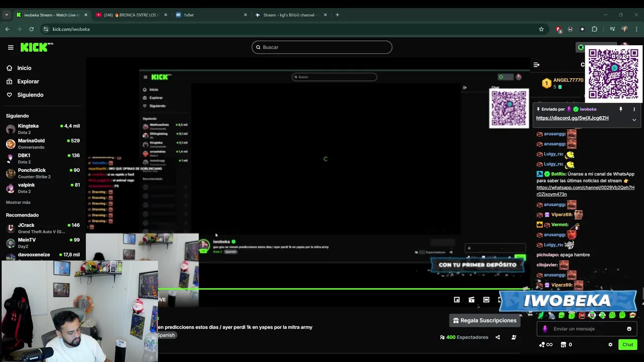644x362 pixels.
Task: Click the site info icon in address bar
Action: 46,29
